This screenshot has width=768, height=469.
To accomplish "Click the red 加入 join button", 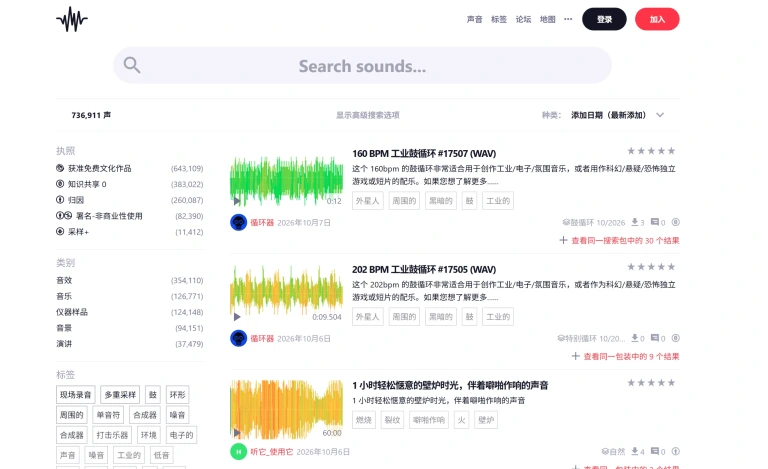I will [657, 19].
